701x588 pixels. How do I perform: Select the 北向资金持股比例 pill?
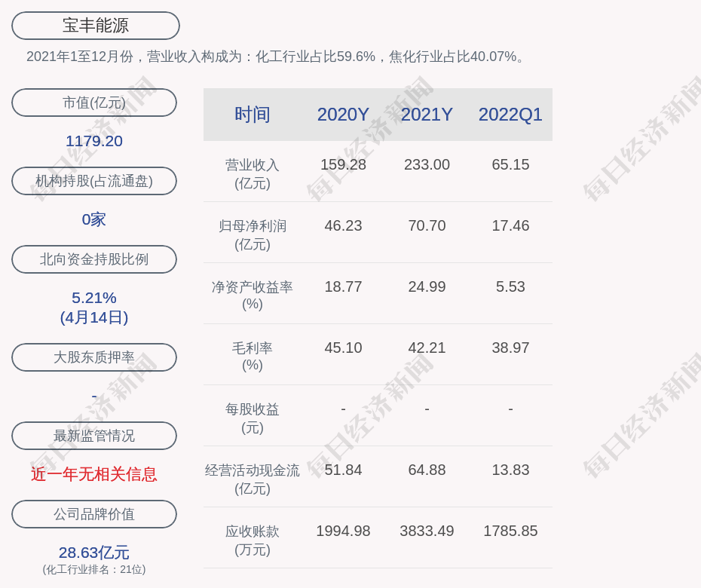tap(94, 259)
